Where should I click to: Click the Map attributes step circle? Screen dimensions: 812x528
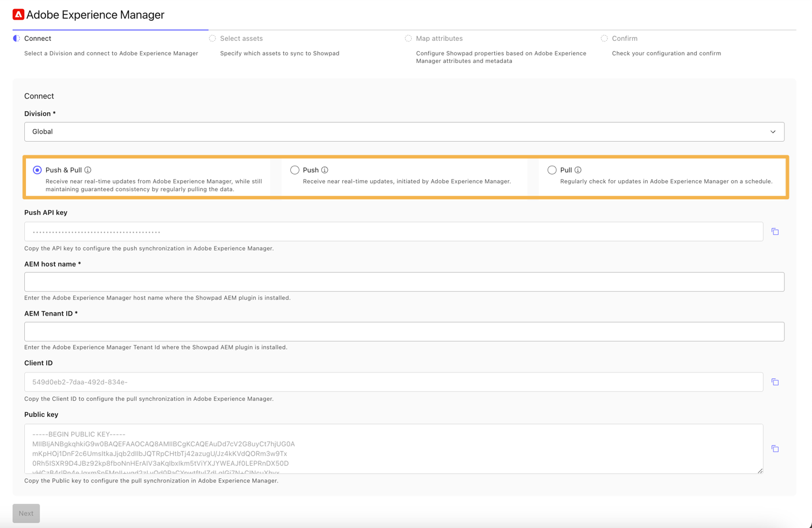[x=408, y=39]
